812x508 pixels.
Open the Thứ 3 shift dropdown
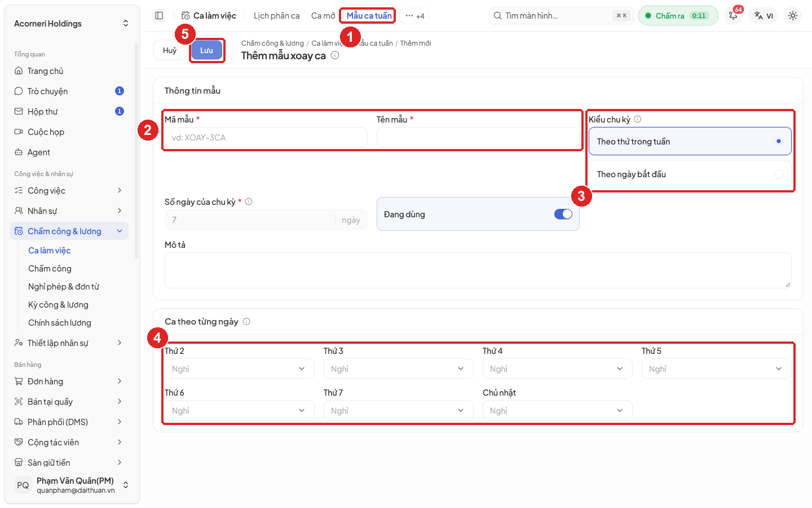399,369
